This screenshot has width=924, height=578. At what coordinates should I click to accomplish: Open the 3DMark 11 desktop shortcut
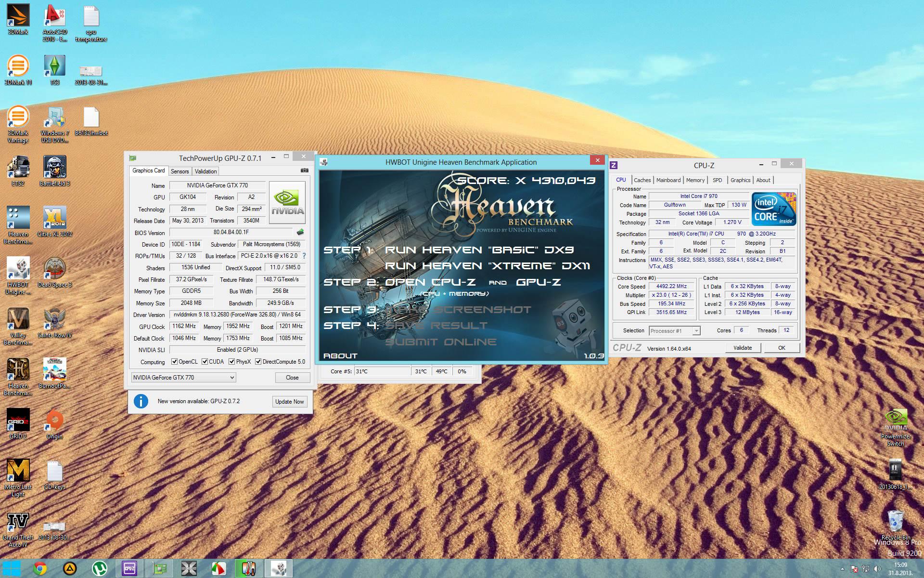(18, 70)
